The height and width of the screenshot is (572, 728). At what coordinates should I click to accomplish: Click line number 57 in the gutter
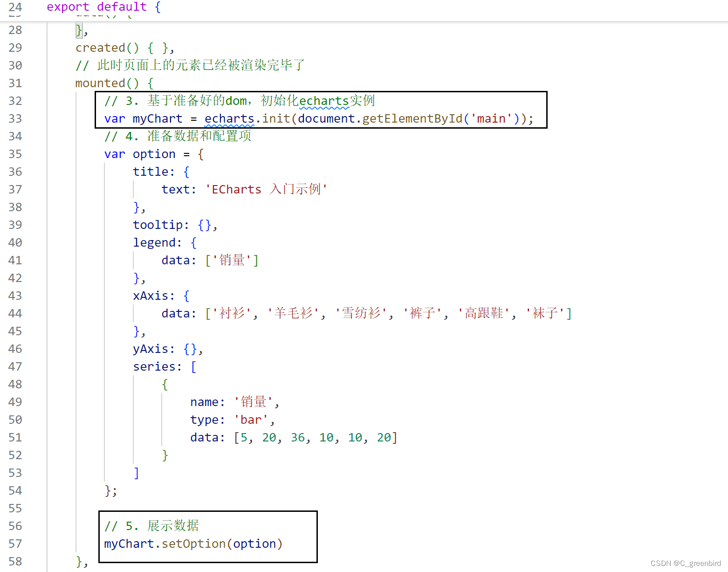pyautogui.click(x=15, y=544)
